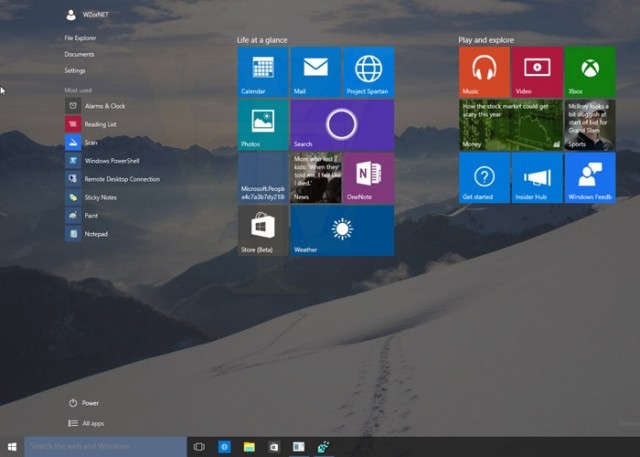This screenshot has width=640, height=457.
Task: Click the Windows Start button
Action: click(x=12, y=447)
